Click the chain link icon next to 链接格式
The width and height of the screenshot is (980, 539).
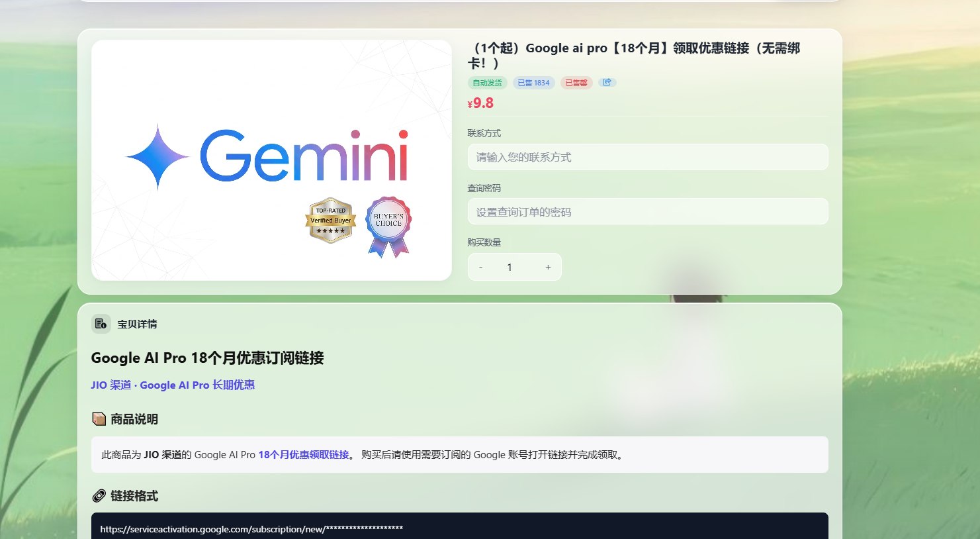click(99, 496)
